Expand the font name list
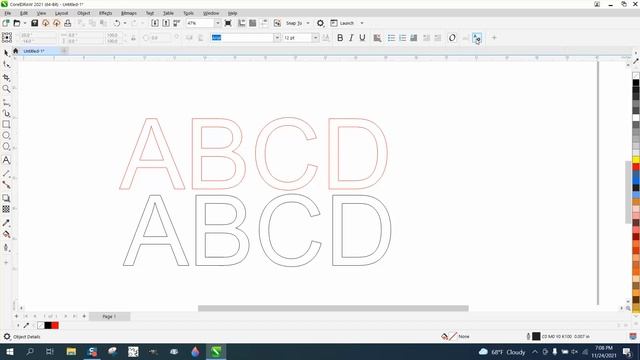This screenshot has width=640, height=360. tap(277, 38)
